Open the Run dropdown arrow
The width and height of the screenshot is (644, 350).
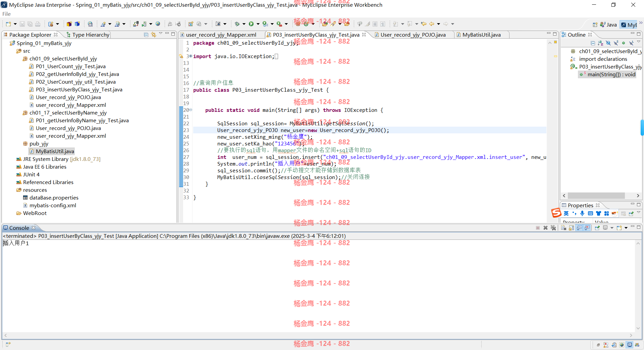pos(258,24)
